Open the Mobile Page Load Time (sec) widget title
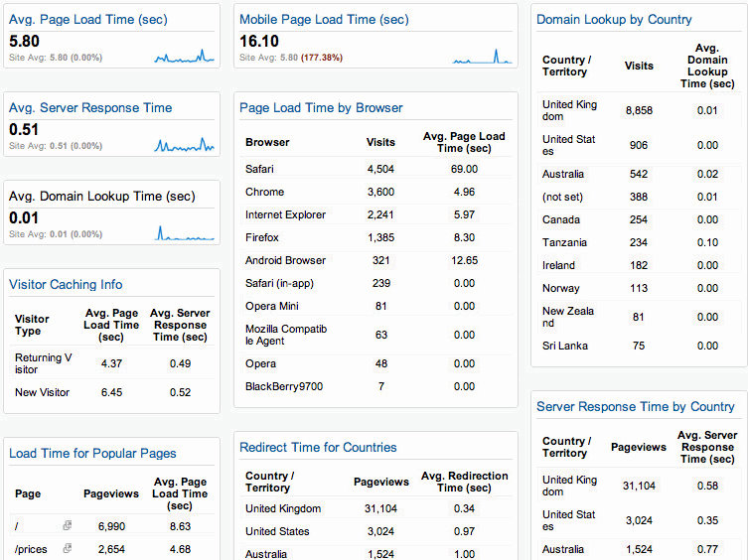 click(x=324, y=20)
